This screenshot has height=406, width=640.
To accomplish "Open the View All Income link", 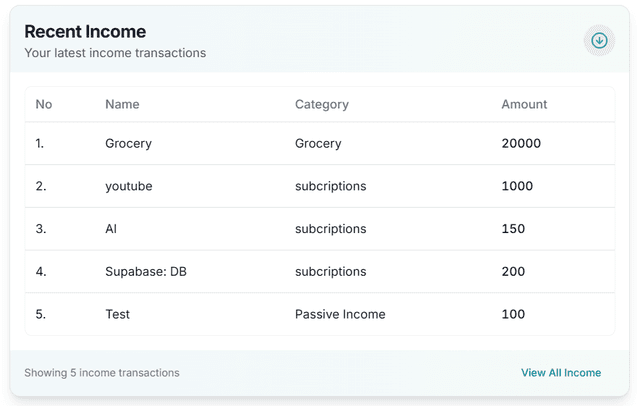I will [x=560, y=373].
